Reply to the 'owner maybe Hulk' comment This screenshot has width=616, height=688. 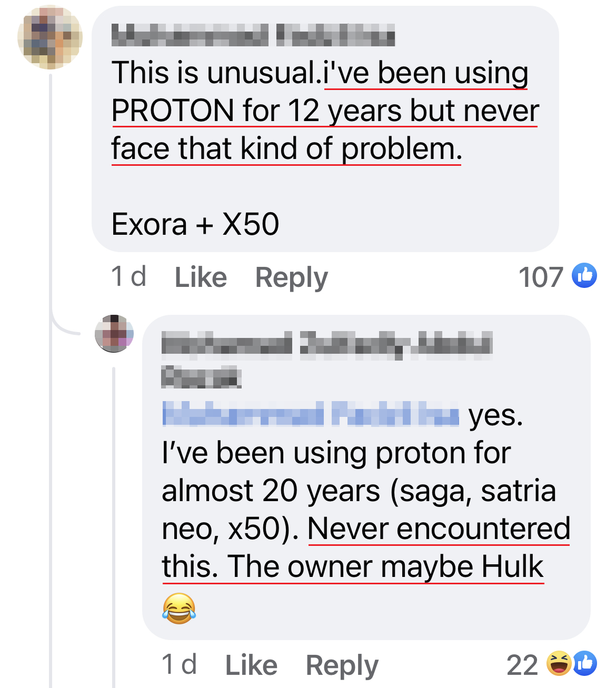[x=342, y=665]
